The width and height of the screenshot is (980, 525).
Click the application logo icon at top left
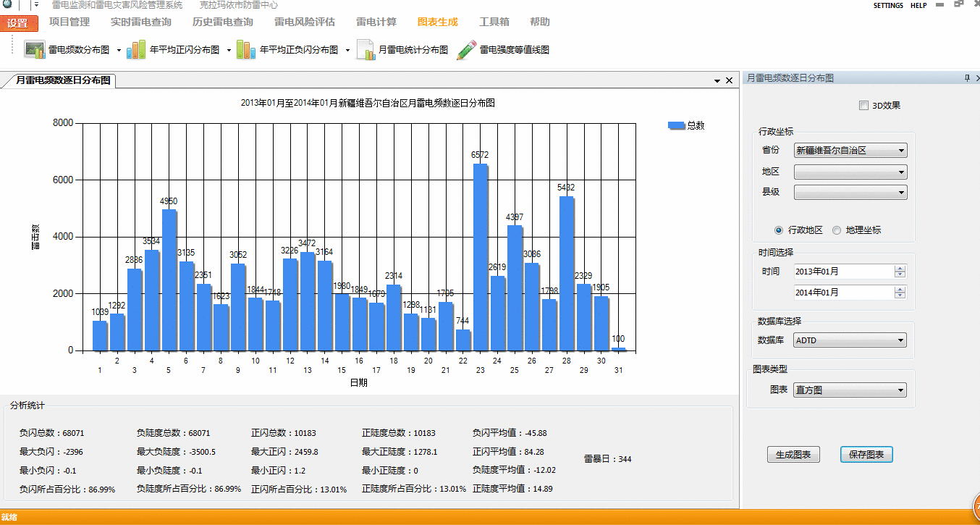point(7,4)
